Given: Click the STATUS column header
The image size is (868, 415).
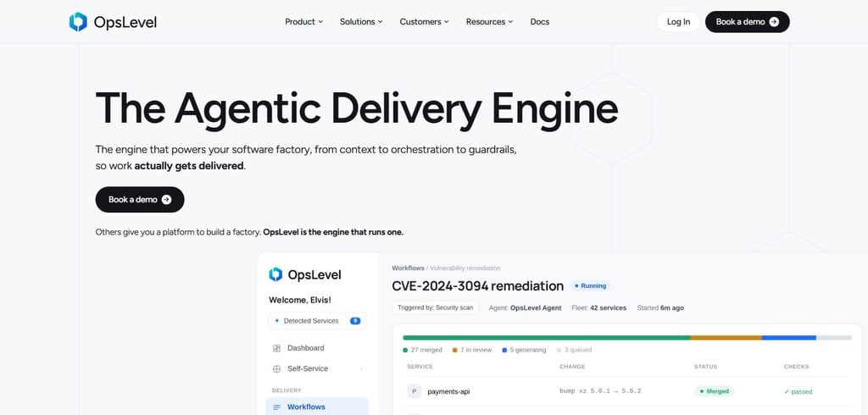Looking at the screenshot, I should 705,367.
